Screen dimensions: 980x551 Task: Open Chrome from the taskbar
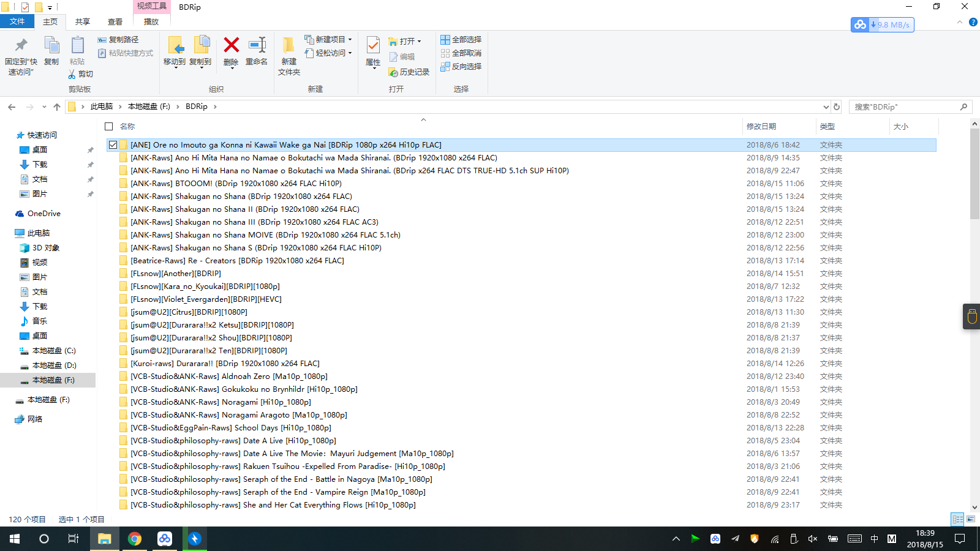(135, 539)
